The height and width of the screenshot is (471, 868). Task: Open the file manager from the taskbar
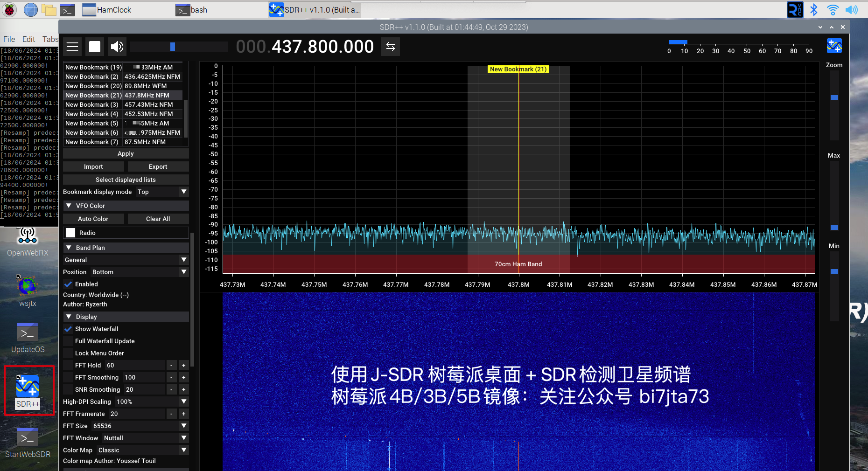tap(49, 9)
